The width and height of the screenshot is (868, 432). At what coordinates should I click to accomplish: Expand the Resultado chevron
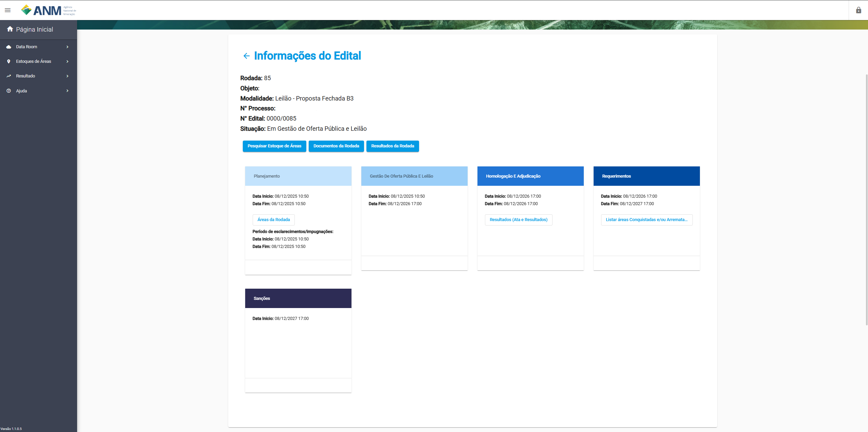pos(68,76)
